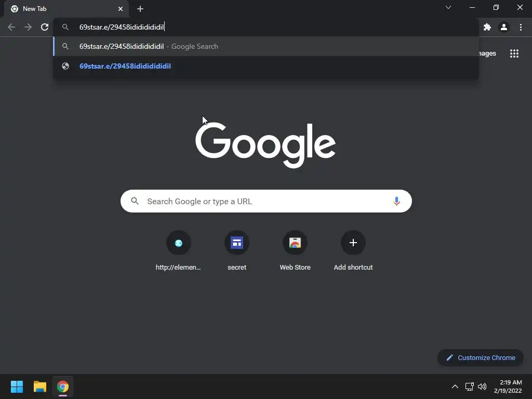The height and width of the screenshot is (399, 532).
Task: Minimize the Chrome window
Action: (x=472, y=7)
